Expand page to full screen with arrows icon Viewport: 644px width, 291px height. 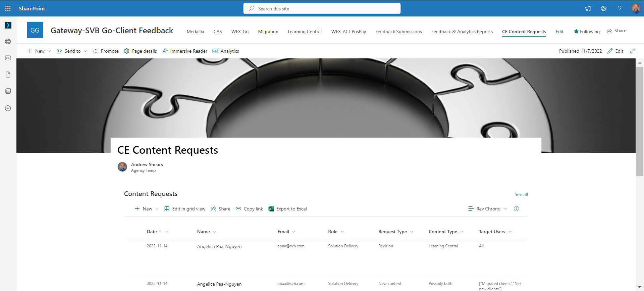click(633, 51)
